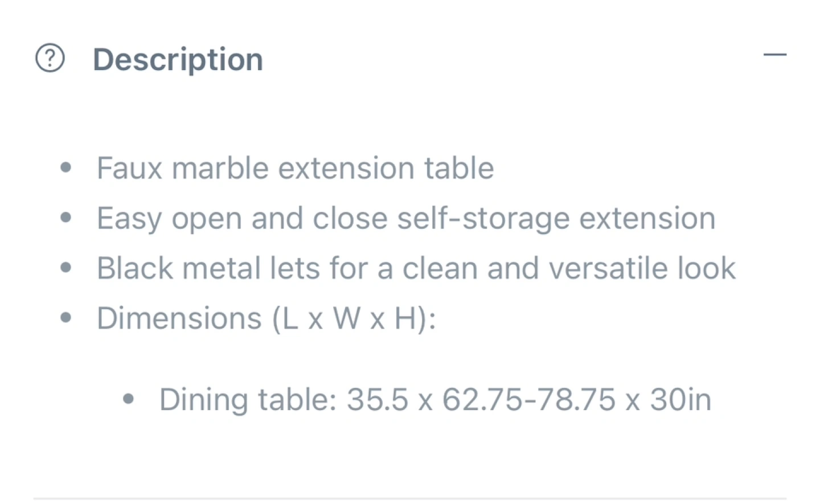Viewport: 820px width, 504px height.
Task: Click the divider line below the description
Action: (x=410, y=499)
